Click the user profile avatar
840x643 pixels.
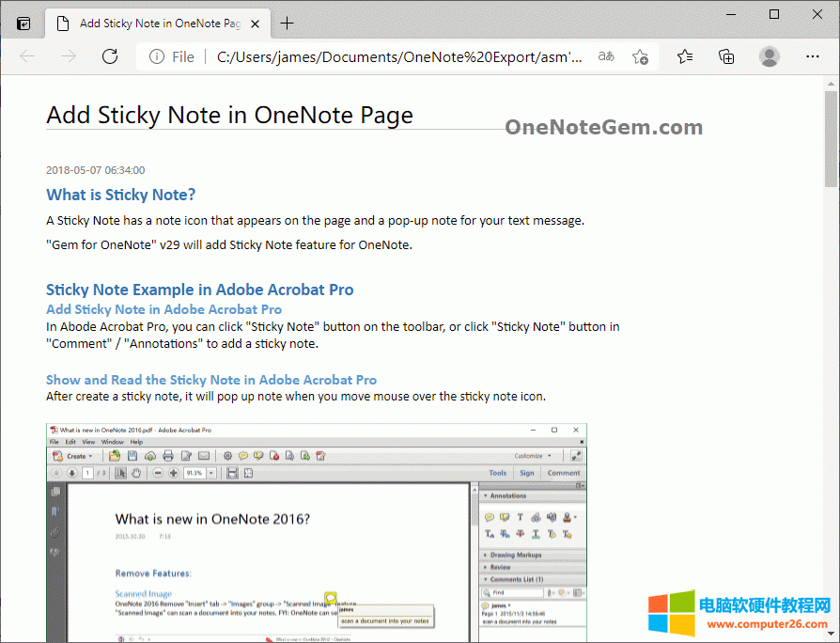click(x=770, y=56)
